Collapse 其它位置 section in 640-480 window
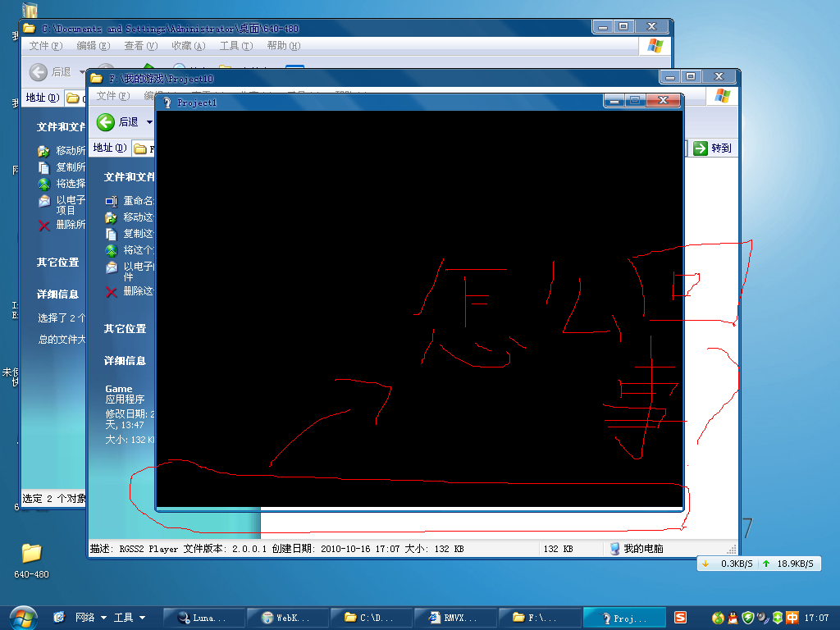This screenshot has width=840, height=630. (x=58, y=262)
